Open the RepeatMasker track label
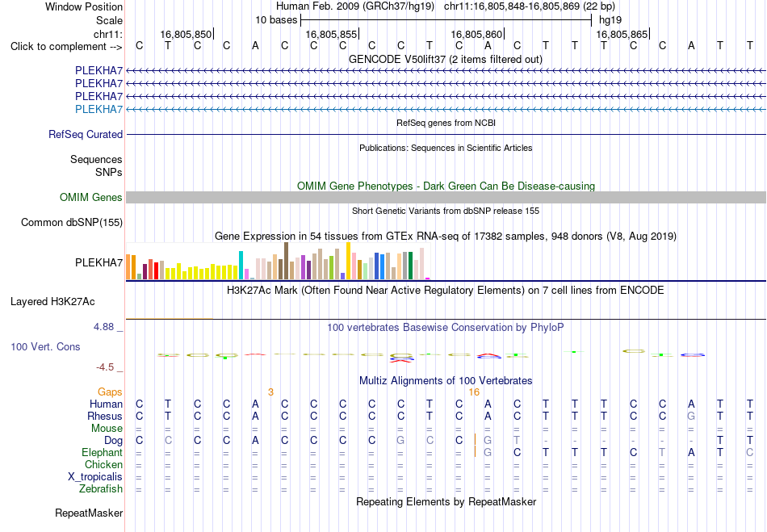Image resolution: width=767 pixels, height=532 pixels. coord(89,513)
